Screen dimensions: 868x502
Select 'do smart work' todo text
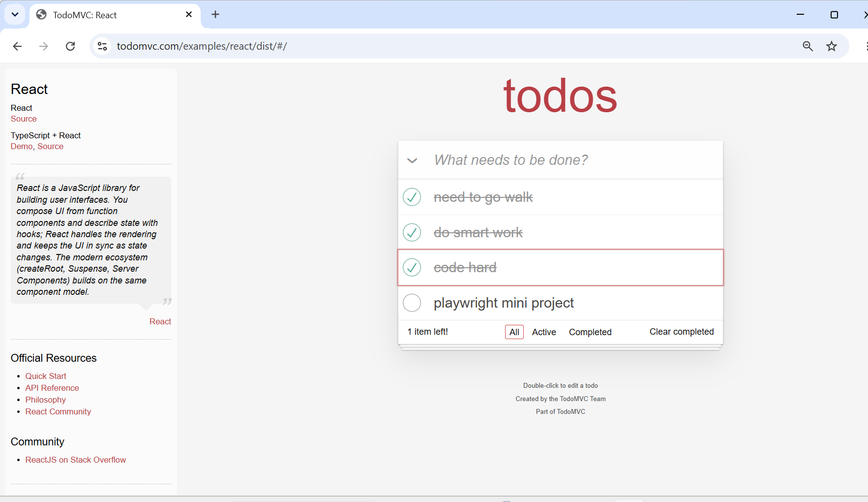[x=478, y=233]
